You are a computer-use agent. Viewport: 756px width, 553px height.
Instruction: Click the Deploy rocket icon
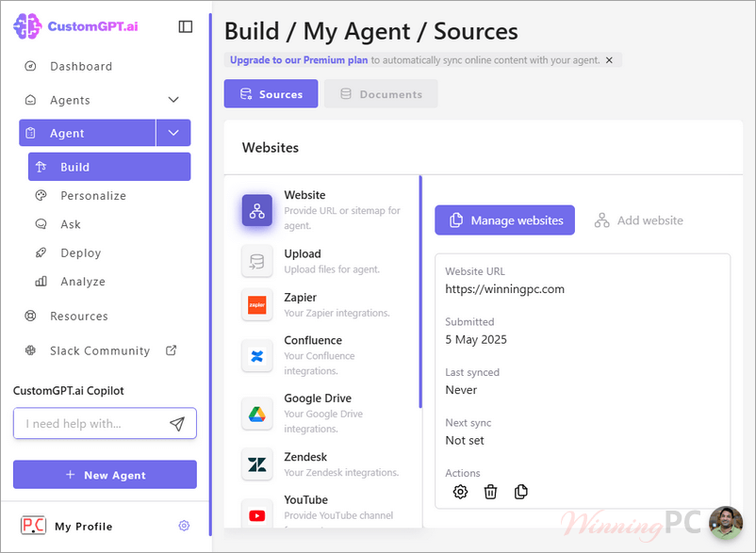(x=41, y=252)
